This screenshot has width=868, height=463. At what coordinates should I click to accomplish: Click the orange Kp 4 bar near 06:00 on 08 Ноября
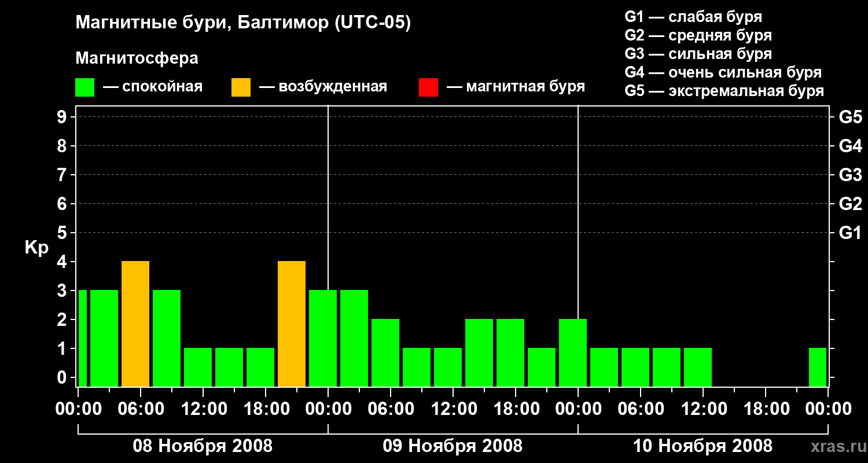click(x=135, y=324)
